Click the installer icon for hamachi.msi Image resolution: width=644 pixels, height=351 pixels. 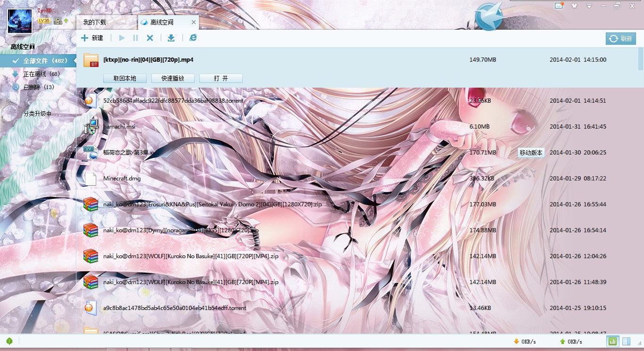pos(91,126)
